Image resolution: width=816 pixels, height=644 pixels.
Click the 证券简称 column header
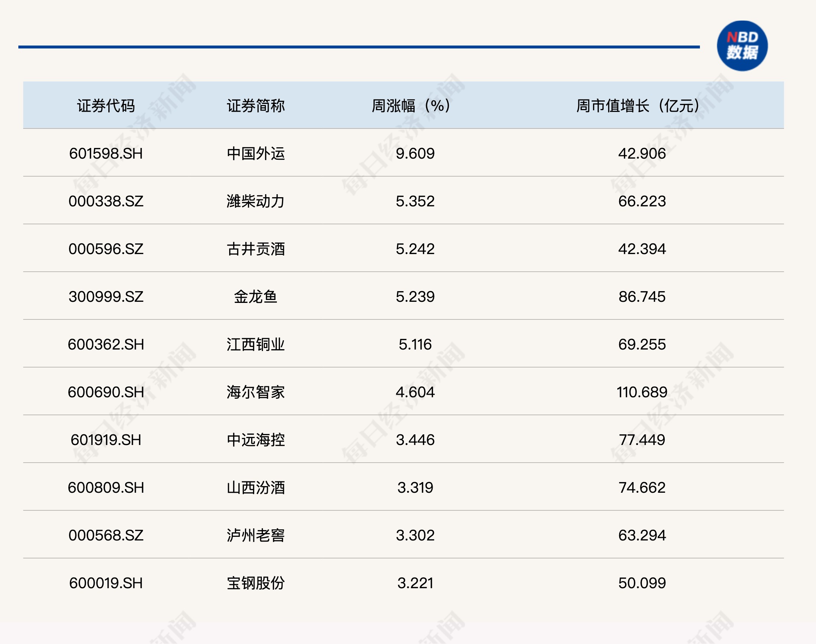coord(256,106)
